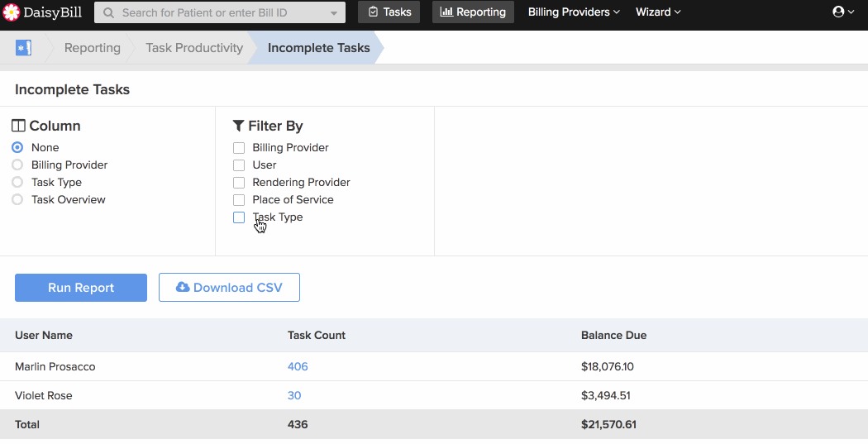868x444 pixels.
Task: Click the search magnifier icon
Action: (108, 13)
